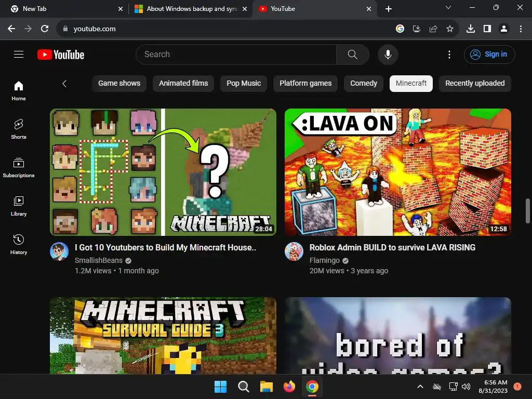Click the SmallishBeans channel avatar
532x399 pixels.
click(59, 251)
